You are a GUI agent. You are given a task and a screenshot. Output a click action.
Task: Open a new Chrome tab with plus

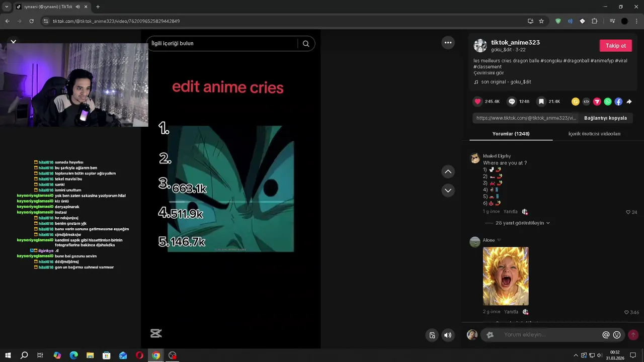pos(98,7)
